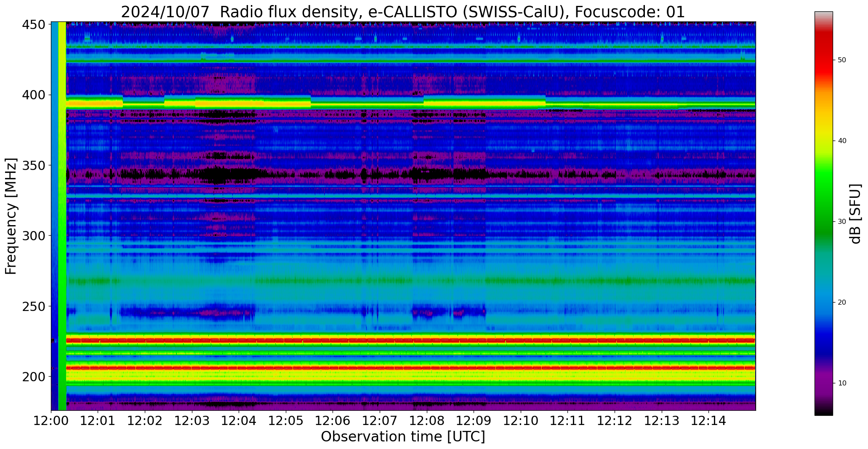The width and height of the screenshot is (868, 449).
Task: Click the 12:01 time tick label
Action: click(98, 420)
